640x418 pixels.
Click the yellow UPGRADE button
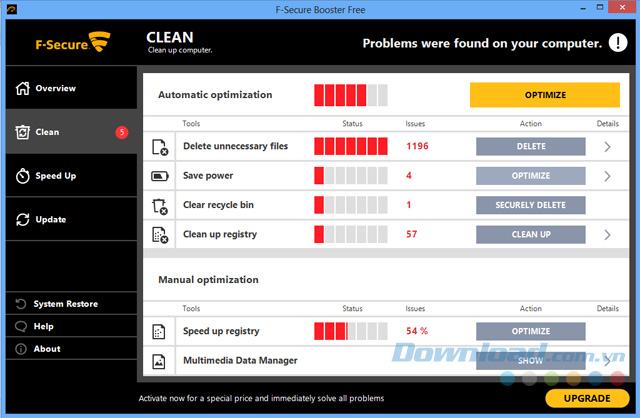[x=587, y=398]
